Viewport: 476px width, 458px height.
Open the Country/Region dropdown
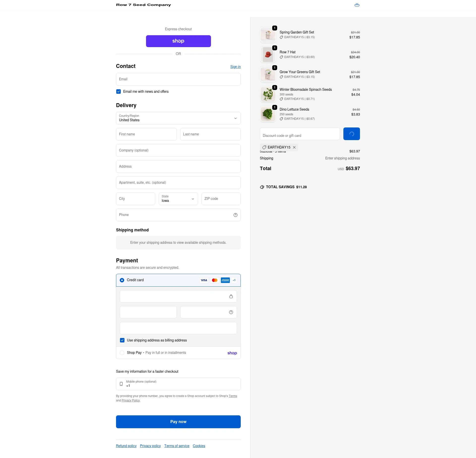click(x=178, y=118)
